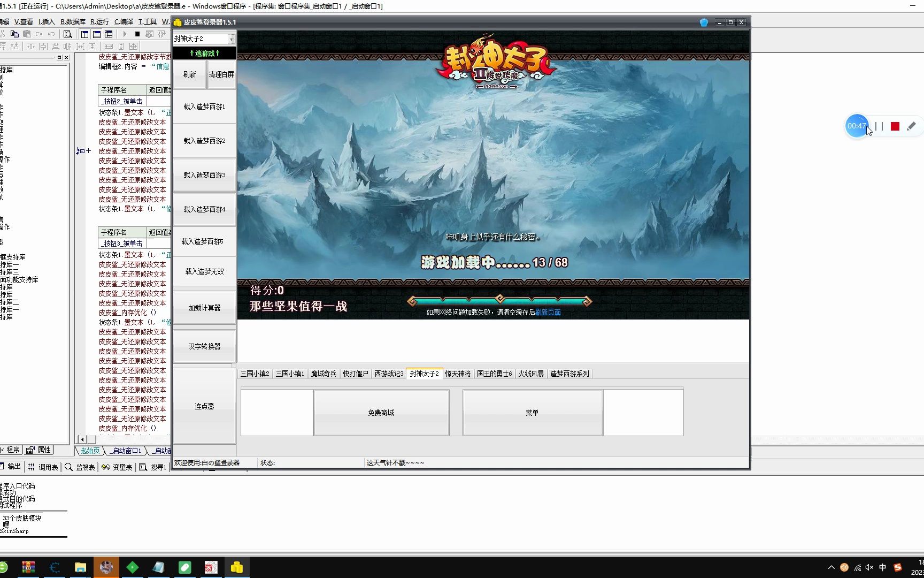The width and height of the screenshot is (924, 578).
Task: Click the teal game loading progress bar
Action: (x=499, y=301)
